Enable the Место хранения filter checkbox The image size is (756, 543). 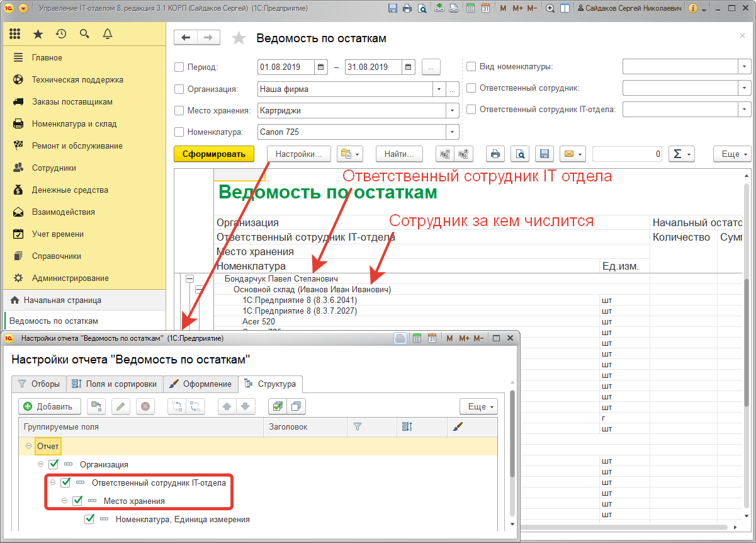(179, 110)
